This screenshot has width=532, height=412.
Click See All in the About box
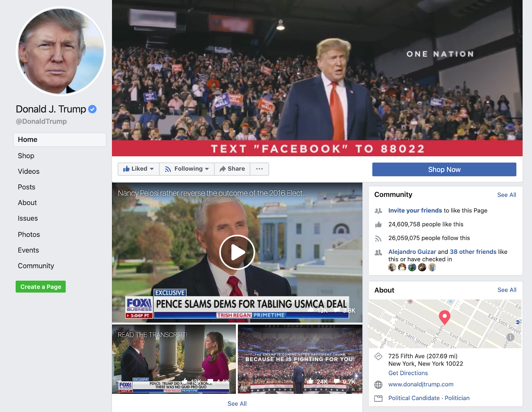click(507, 290)
